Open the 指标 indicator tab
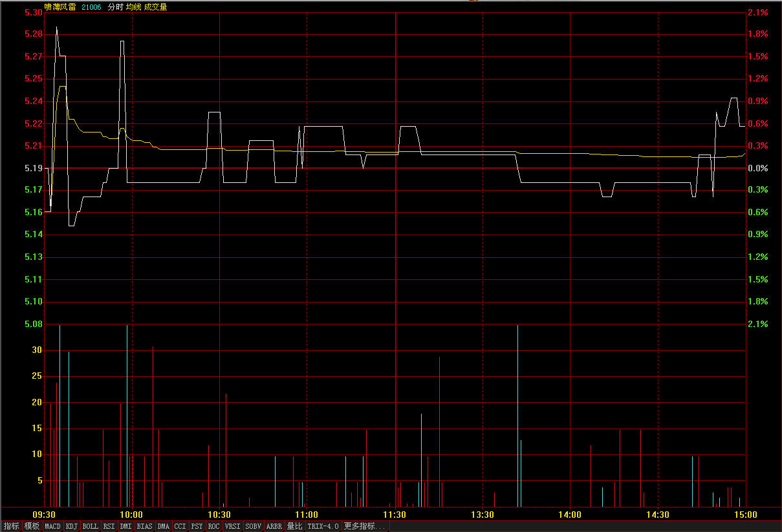 [x=11, y=526]
